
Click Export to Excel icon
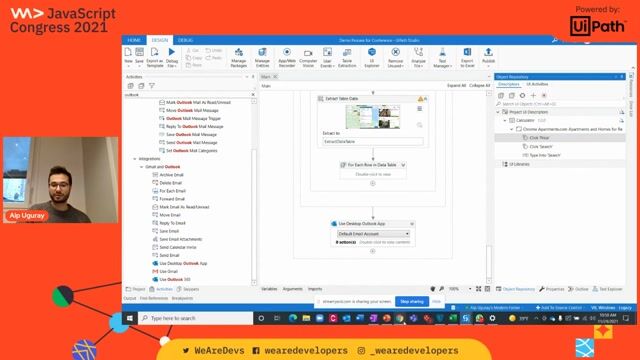pyautogui.click(x=467, y=52)
